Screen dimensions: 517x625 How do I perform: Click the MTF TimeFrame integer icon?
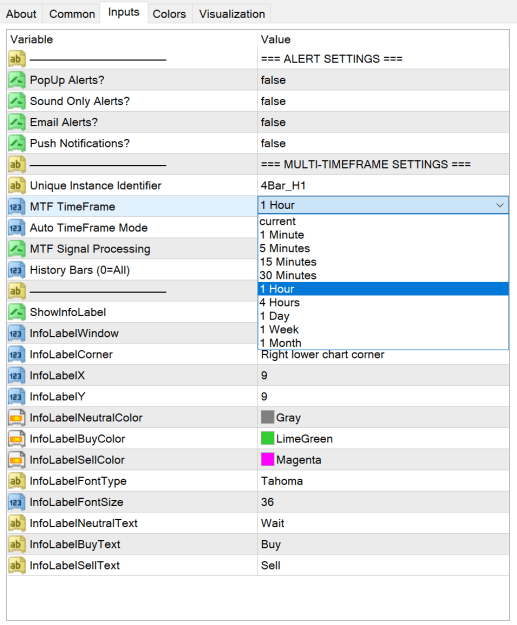coord(17,206)
